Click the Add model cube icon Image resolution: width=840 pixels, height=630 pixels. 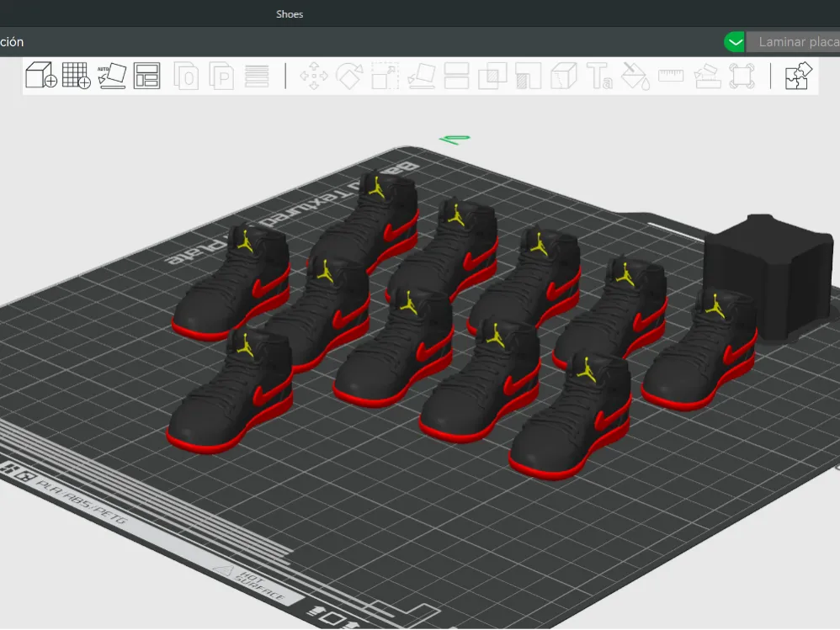pyautogui.click(x=40, y=76)
